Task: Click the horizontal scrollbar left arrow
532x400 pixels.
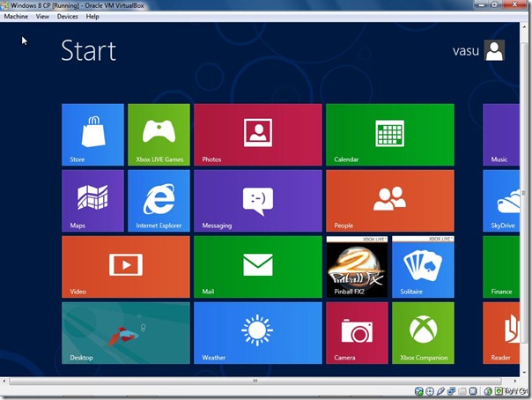Action: [4, 381]
